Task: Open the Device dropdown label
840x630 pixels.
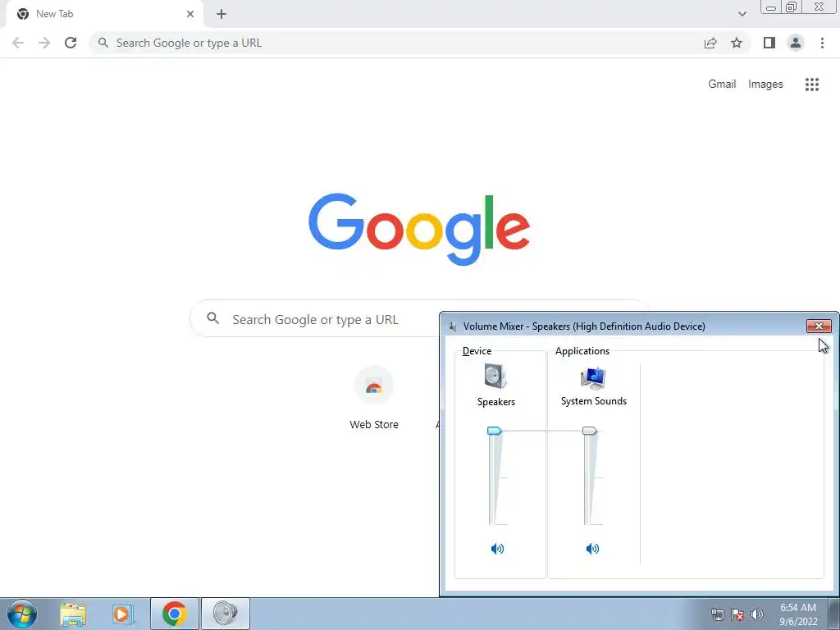Action: pos(477,351)
